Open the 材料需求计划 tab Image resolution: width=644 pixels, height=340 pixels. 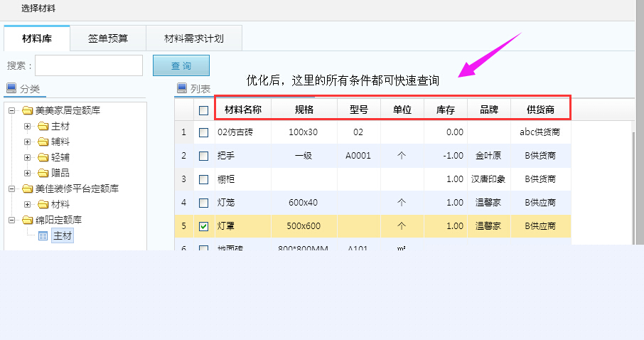tap(193, 38)
